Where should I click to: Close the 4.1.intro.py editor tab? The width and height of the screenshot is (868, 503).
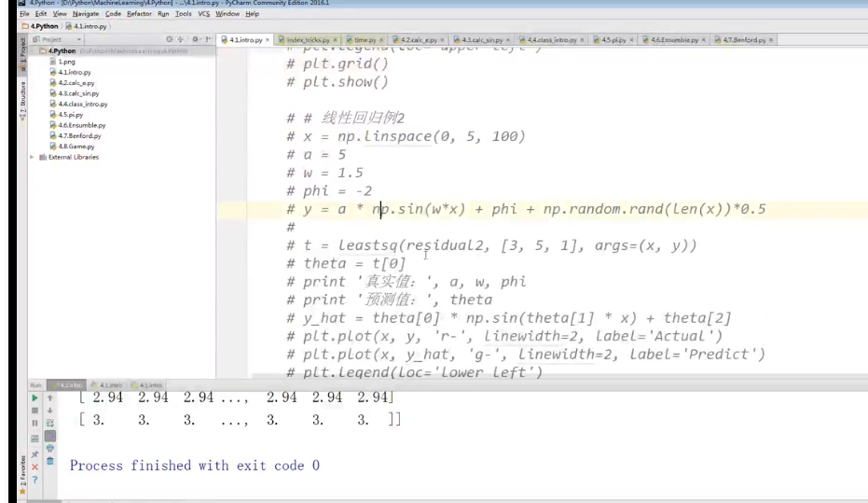pyautogui.click(x=268, y=40)
